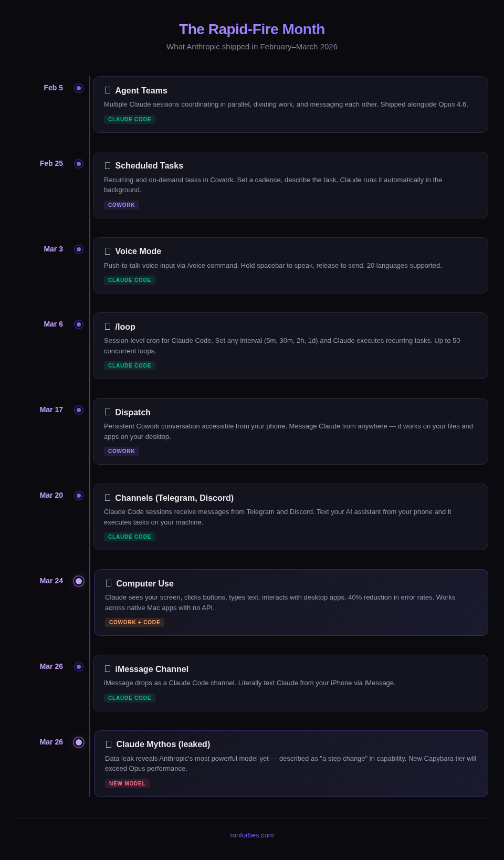Image resolution: width=504 pixels, height=860 pixels.
Task: Click the Channels (Telegram, Discord) heading
Action: [174, 498]
